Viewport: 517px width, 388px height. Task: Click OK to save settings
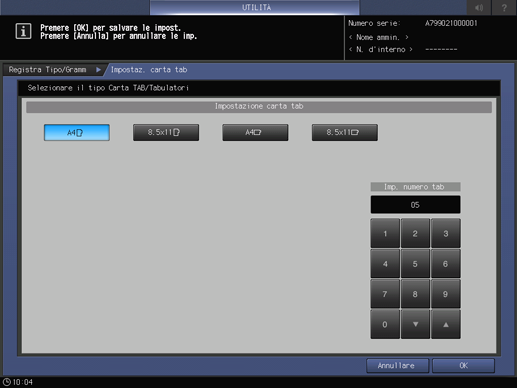point(463,366)
